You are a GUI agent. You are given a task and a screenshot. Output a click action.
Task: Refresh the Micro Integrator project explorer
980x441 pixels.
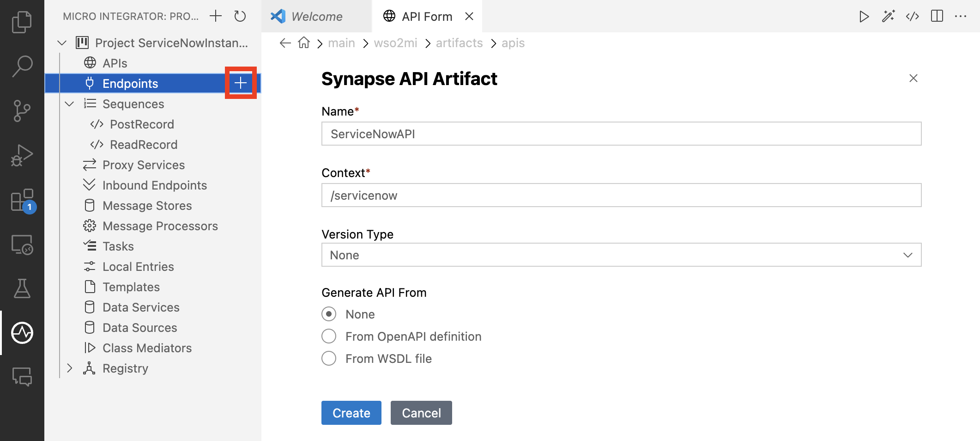click(x=240, y=16)
